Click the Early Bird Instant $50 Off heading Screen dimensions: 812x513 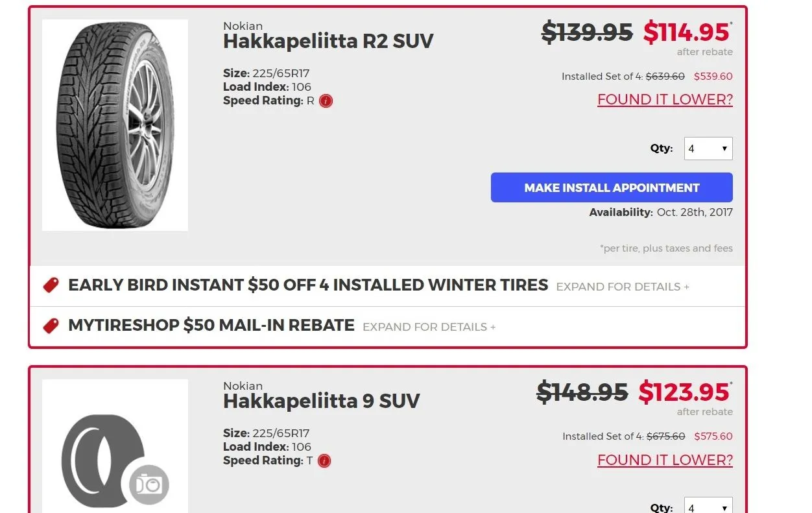(308, 285)
